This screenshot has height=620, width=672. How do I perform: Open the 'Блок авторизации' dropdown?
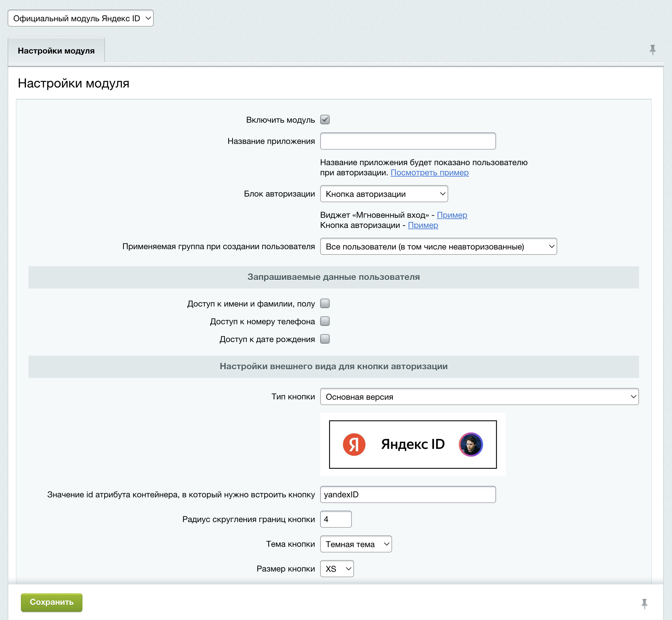(x=384, y=194)
